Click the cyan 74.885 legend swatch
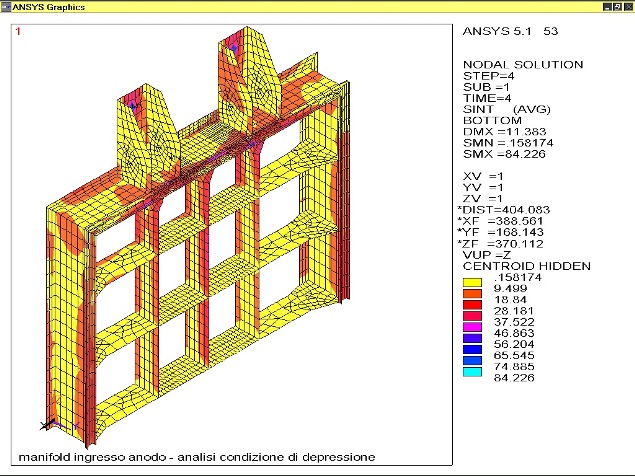Image resolution: width=635 pixels, height=476 pixels. 472,371
